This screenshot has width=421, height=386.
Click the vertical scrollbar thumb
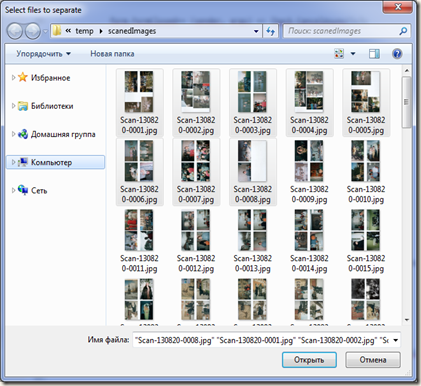click(x=406, y=102)
